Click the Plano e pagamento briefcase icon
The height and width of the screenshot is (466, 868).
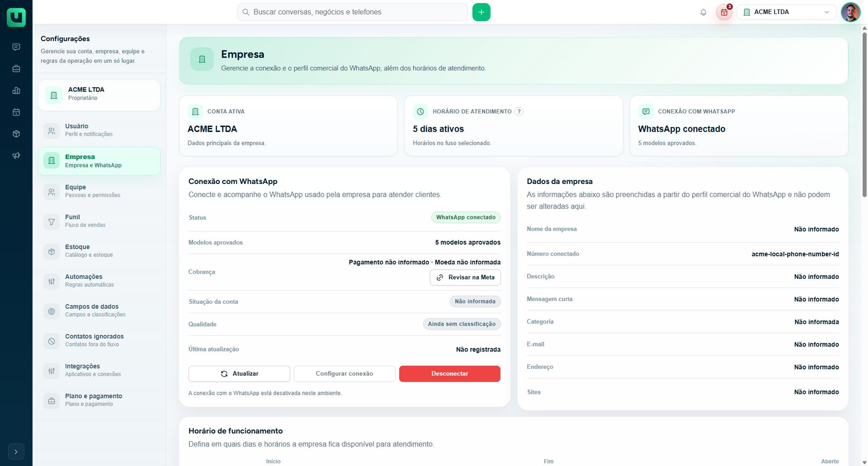(x=52, y=401)
